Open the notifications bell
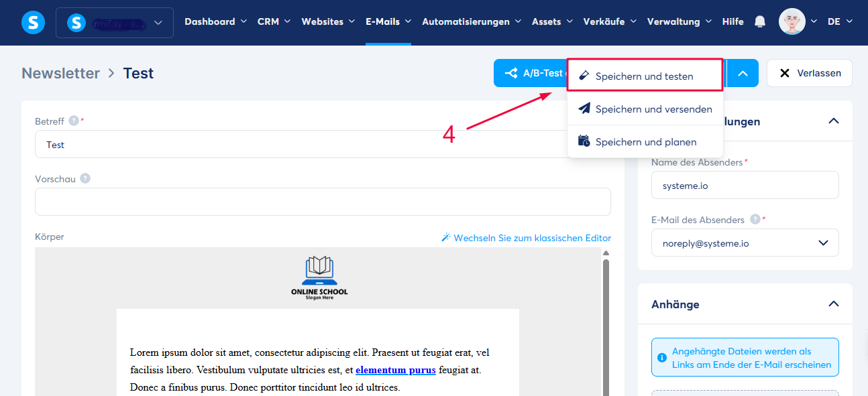The width and height of the screenshot is (868, 396). point(760,21)
